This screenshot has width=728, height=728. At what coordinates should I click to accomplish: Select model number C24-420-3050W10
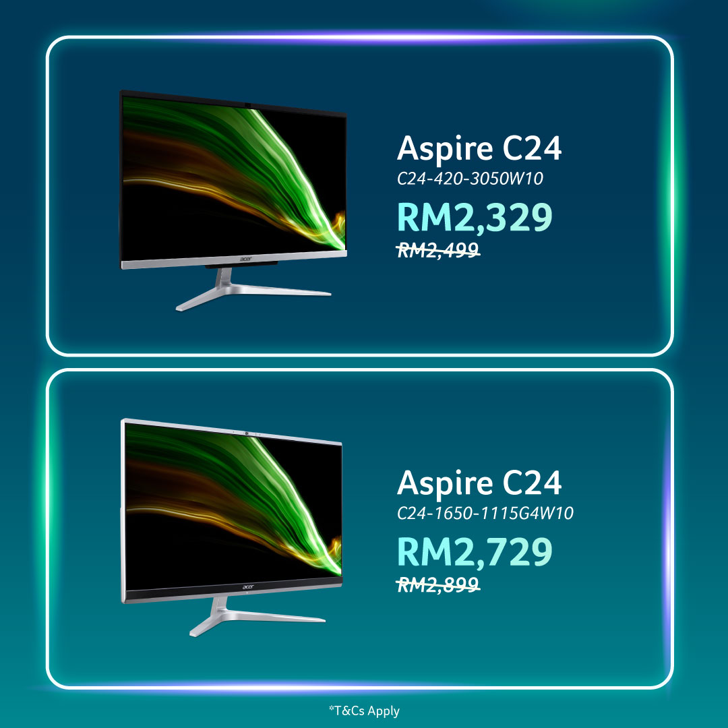coord(470,179)
